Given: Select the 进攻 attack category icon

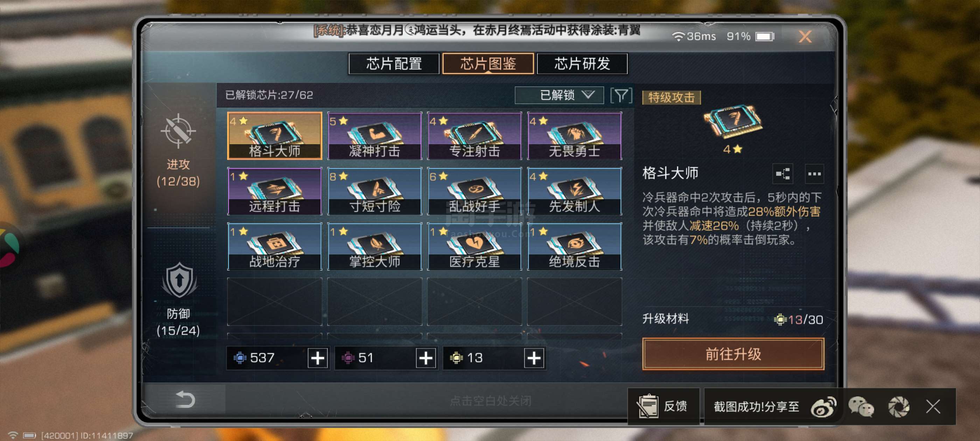Looking at the screenshot, I should (x=178, y=131).
